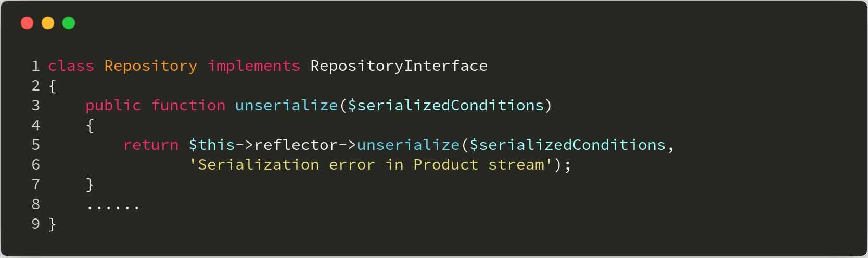
Task: Click line number 5 in the gutter
Action: [x=35, y=145]
